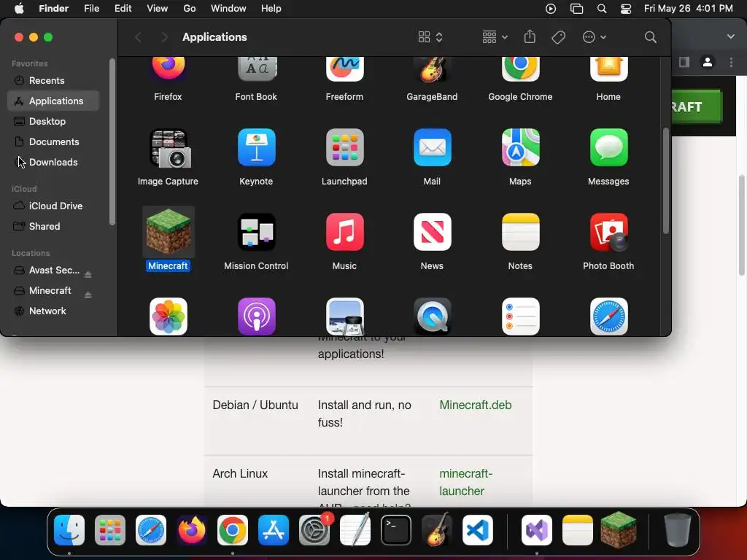Open the GarageBand app in the Finder window
747x560 pixels.
point(432,69)
